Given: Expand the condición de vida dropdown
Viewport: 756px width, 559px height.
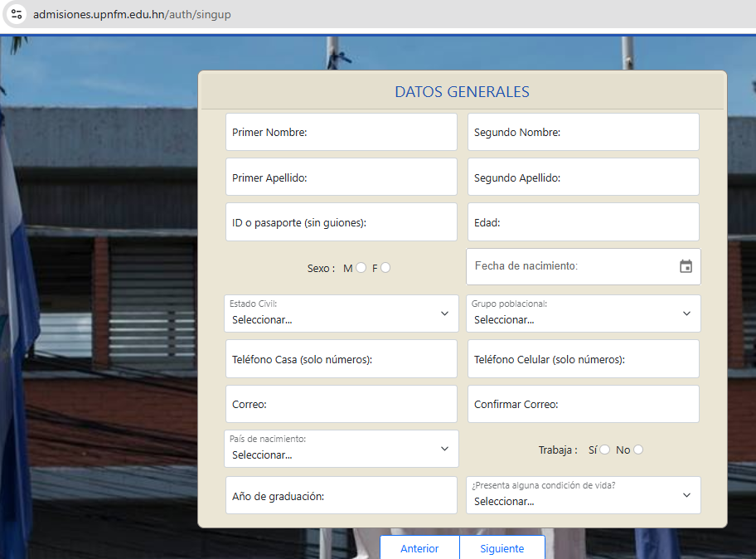Looking at the screenshot, I should pos(584,495).
